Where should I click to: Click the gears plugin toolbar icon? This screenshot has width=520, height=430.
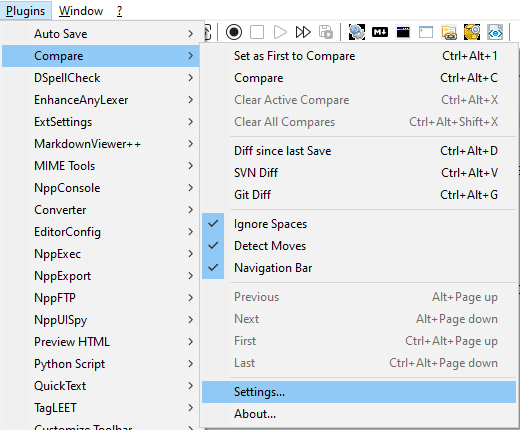tap(357, 32)
